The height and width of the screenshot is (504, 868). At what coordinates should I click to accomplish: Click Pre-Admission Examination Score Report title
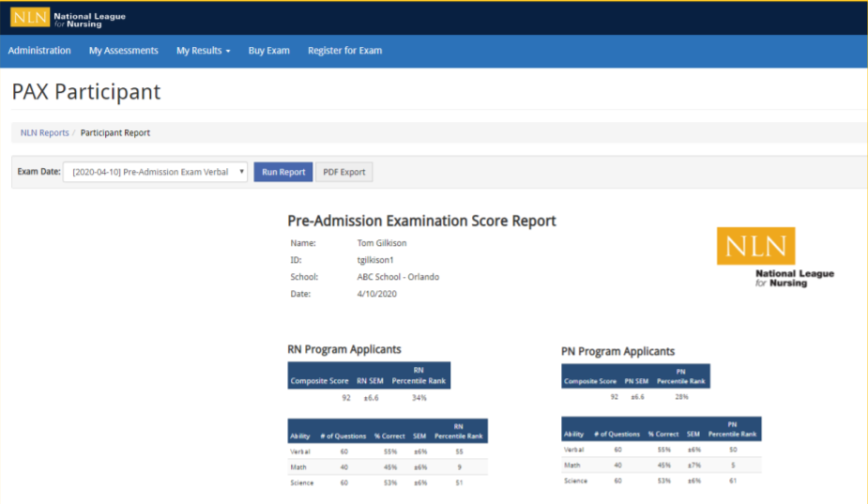tap(422, 221)
